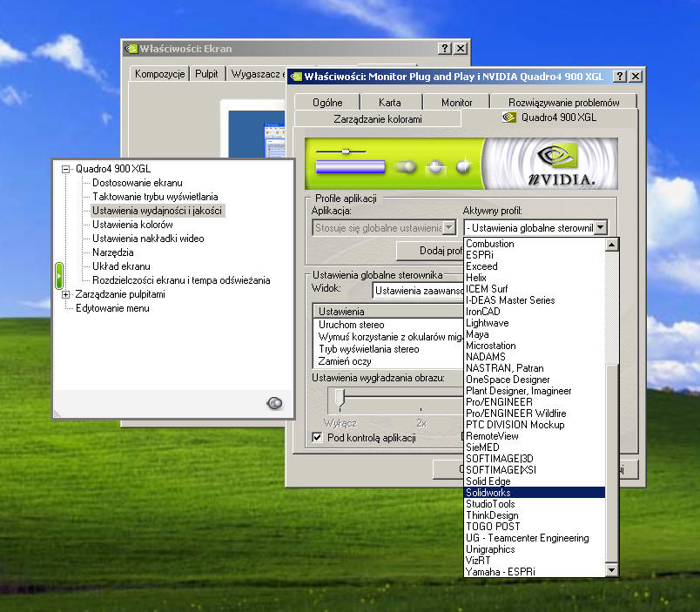Click the profile list scroll-down arrow
The width and height of the screenshot is (700, 612).
(611, 570)
